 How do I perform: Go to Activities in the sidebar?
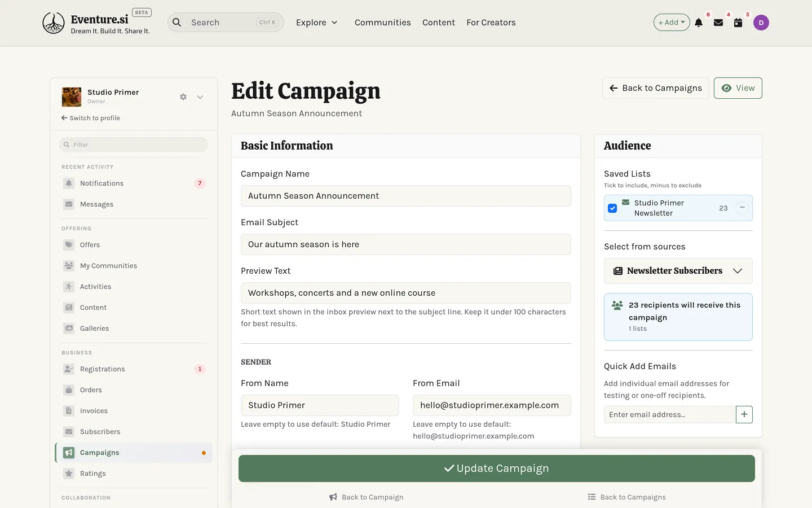[x=134, y=287]
